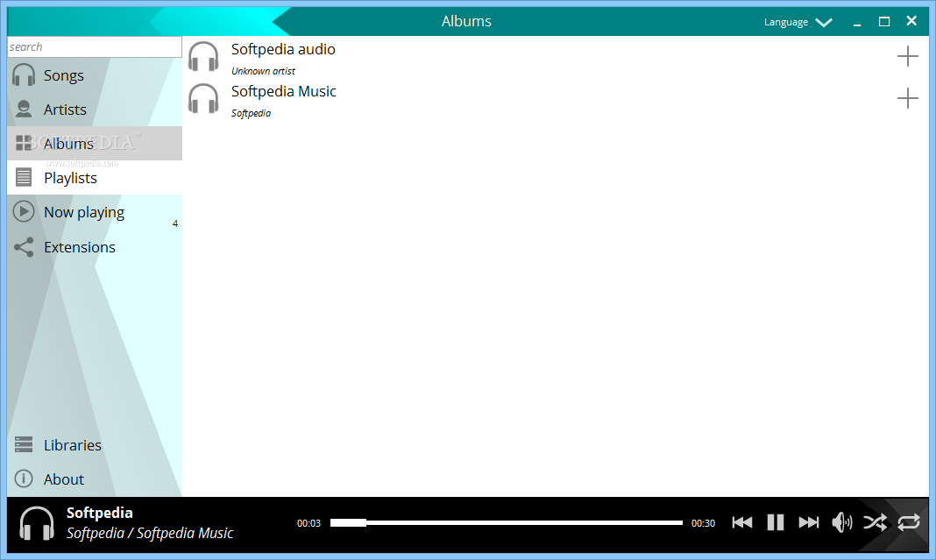Seek within the playback progress bar
Viewport: 936px width, 560px height.
[x=507, y=522]
